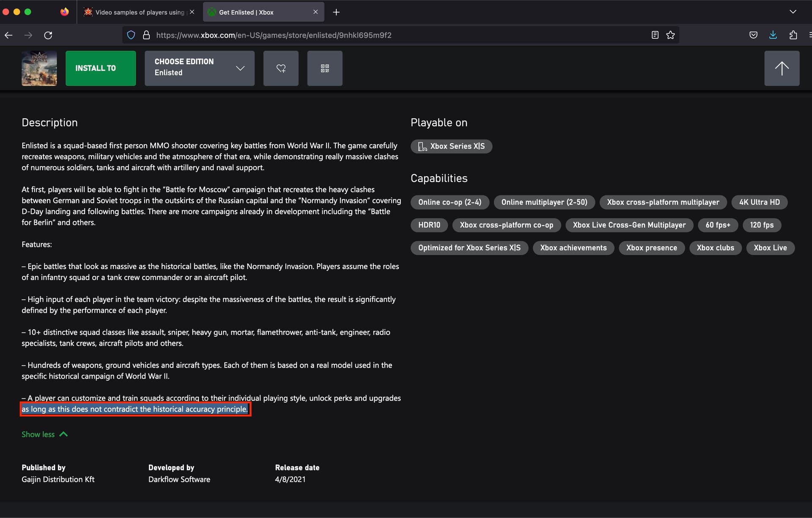Add Enlisted to wishlist heart icon
This screenshot has height=518, width=812.
281,68
